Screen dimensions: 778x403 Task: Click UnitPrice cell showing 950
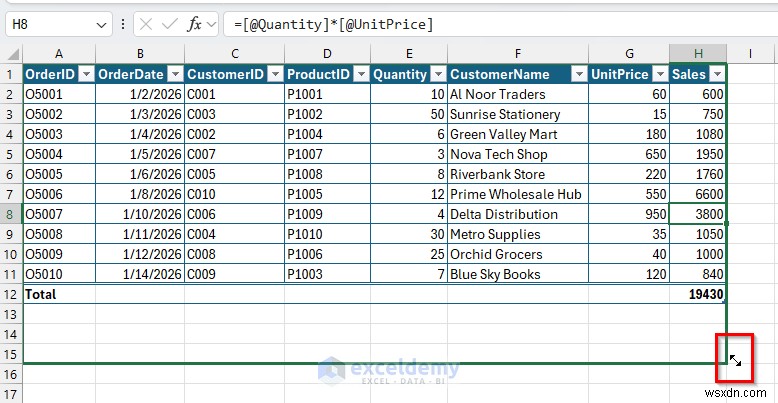coord(629,214)
